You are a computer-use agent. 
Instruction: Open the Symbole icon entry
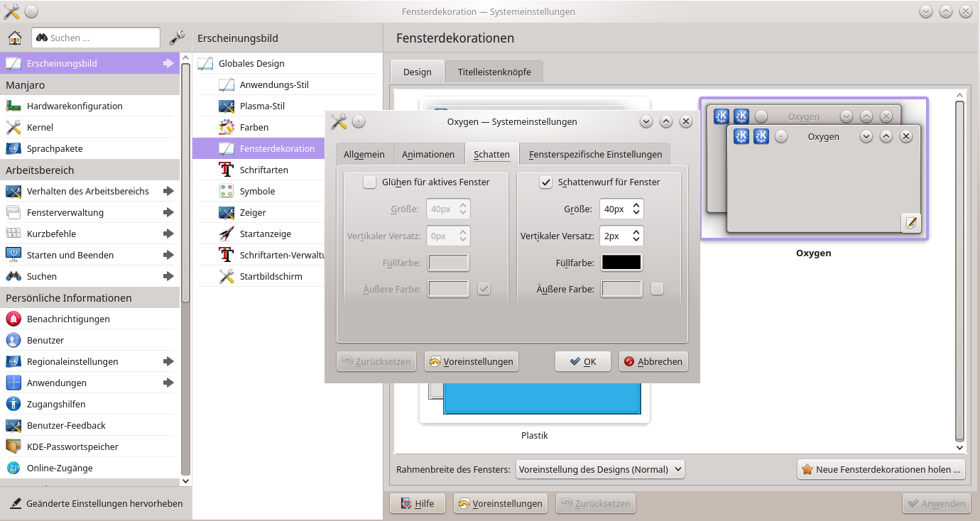point(227,191)
